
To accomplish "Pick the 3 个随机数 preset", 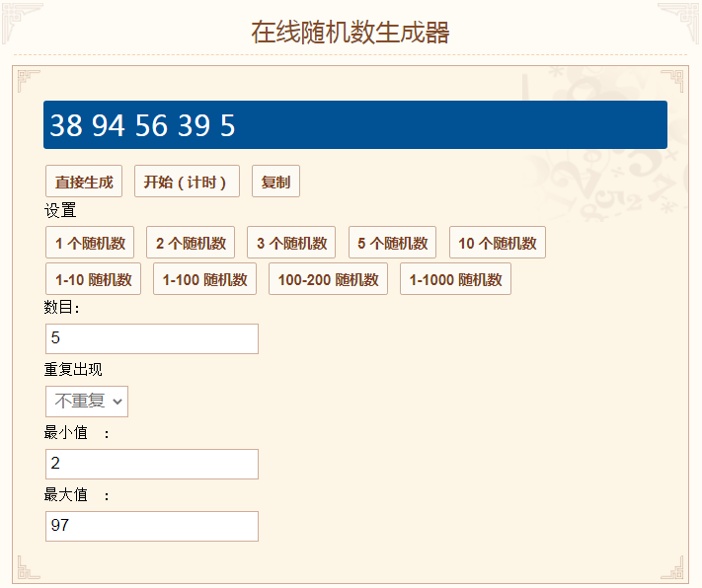I will click(x=291, y=243).
